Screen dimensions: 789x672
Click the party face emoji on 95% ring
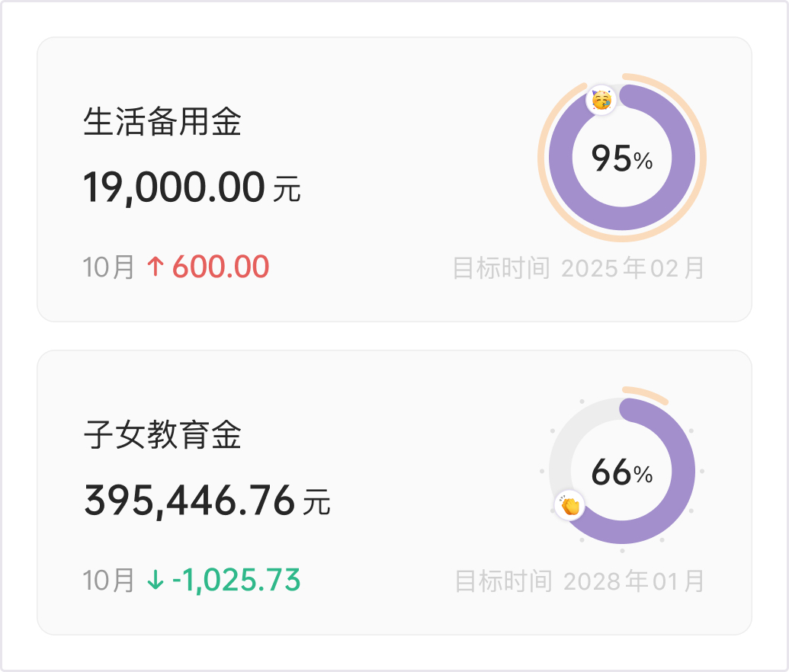601,100
